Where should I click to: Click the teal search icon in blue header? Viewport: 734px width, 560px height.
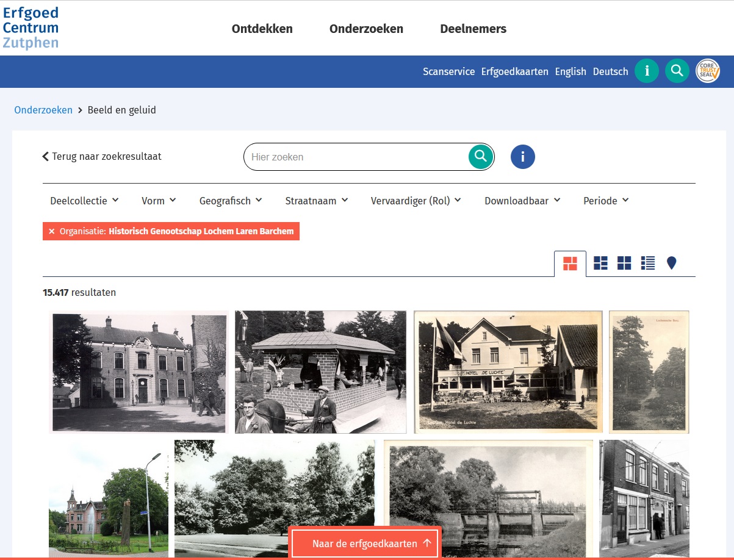[677, 71]
